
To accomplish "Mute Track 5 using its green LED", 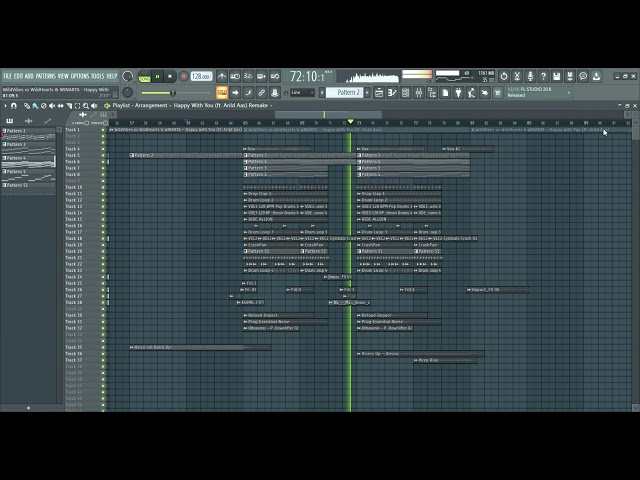I will tap(103, 156).
